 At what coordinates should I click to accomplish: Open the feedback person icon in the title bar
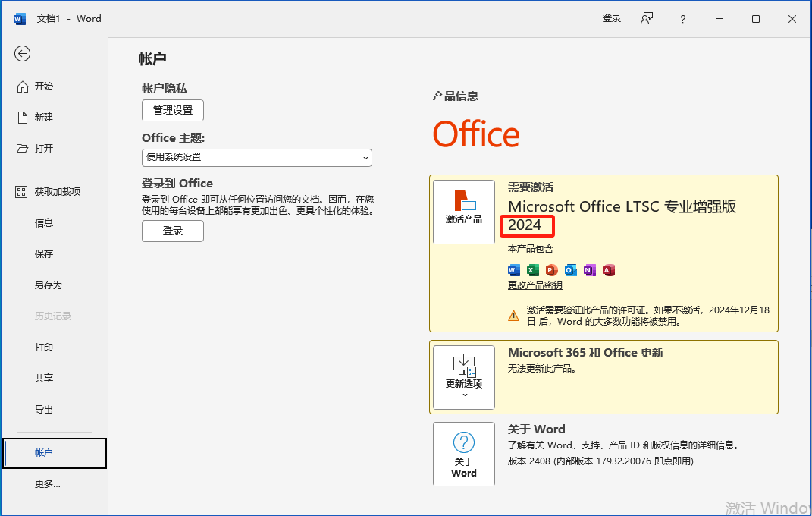[646, 19]
